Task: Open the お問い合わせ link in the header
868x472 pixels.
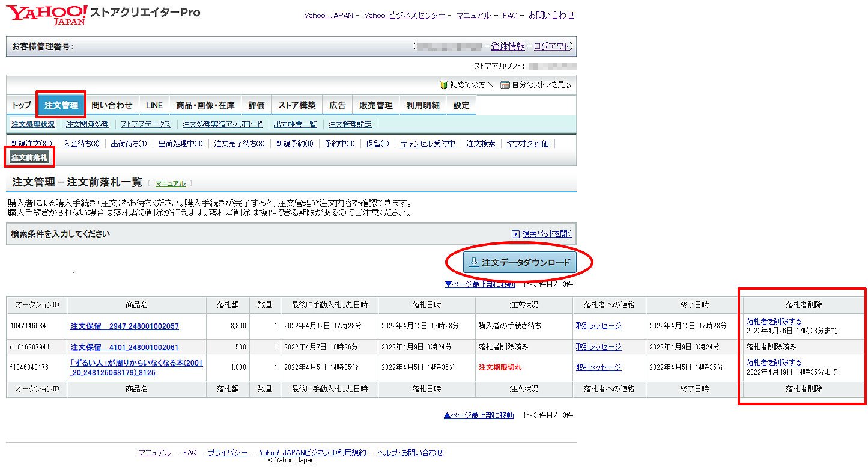Action: click(x=551, y=16)
